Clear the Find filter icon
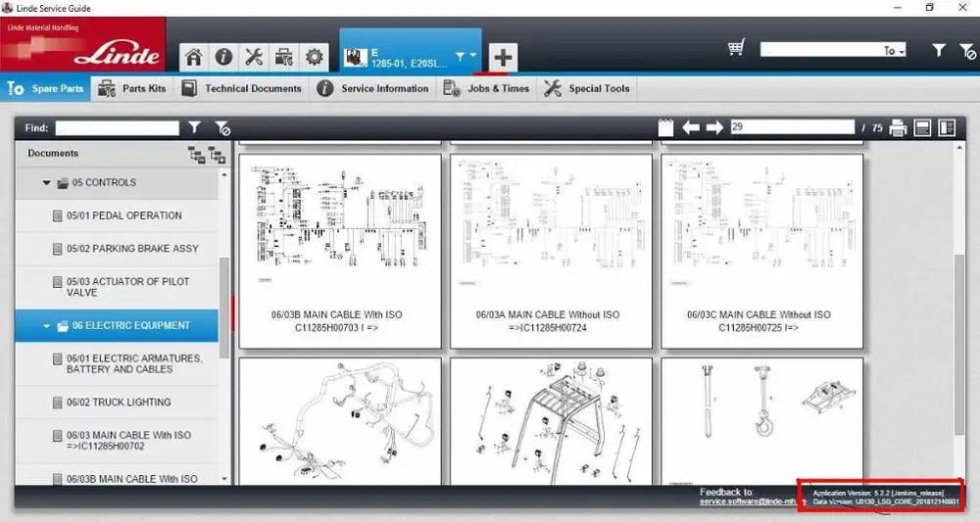 pyautogui.click(x=222, y=128)
